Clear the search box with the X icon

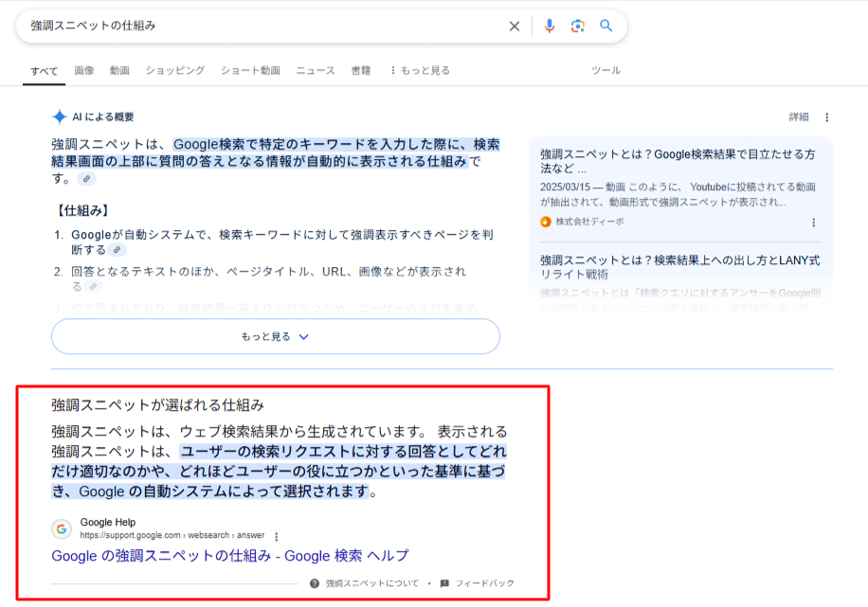click(515, 26)
